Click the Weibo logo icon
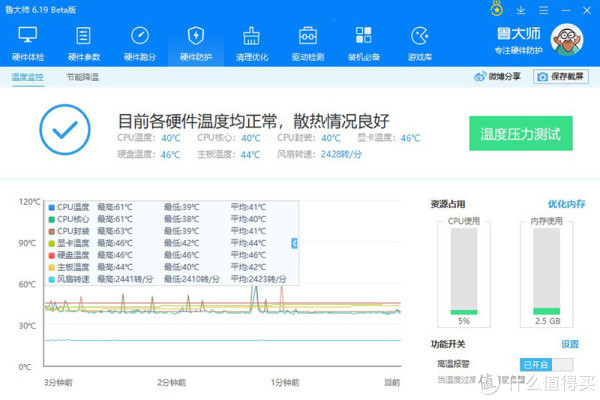 click(x=480, y=77)
